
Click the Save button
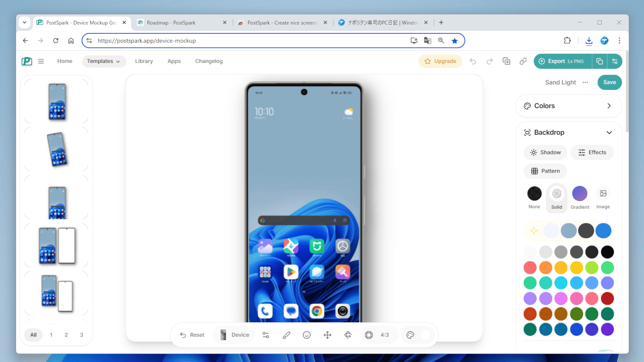point(609,82)
